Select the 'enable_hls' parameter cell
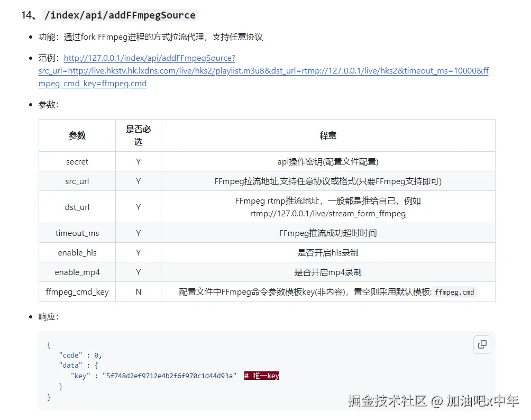531x420 pixels. click(77, 253)
